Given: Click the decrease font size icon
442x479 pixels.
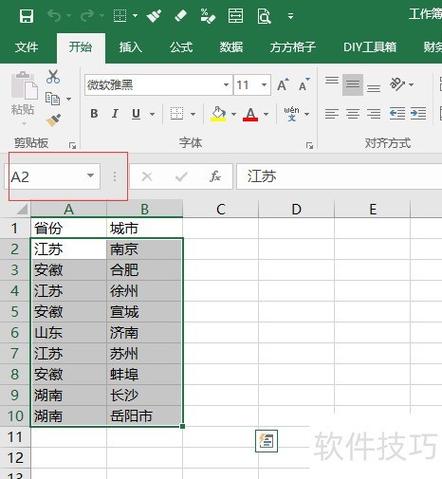Looking at the screenshot, I should [304, 85].
